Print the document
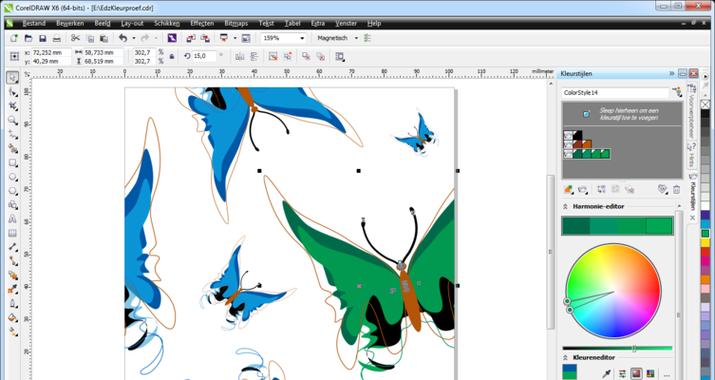This screenshot has width=715, height=380. point(57,38)
